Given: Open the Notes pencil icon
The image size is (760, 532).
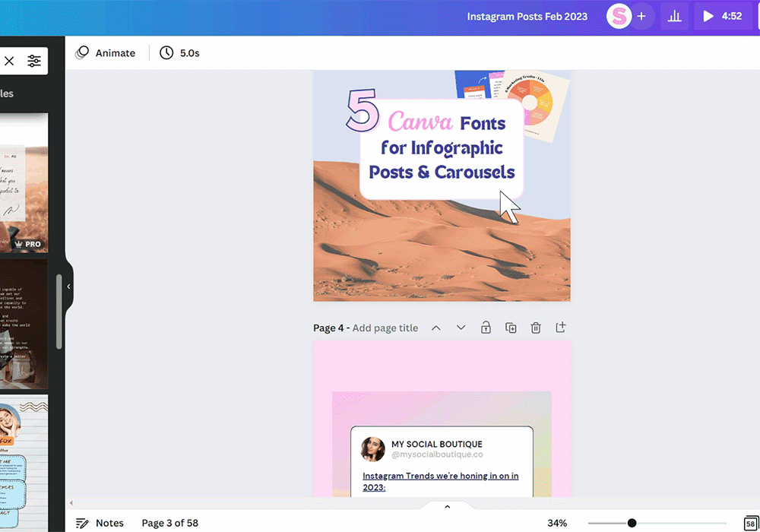Looking at the screenshot, I should pos(82,524).
